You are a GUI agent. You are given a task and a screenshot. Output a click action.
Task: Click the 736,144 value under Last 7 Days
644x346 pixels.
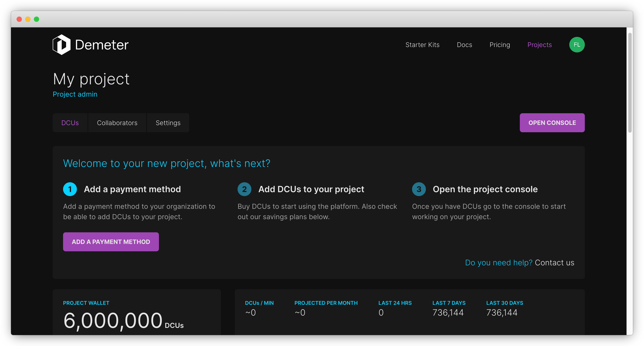pos(448,313)
